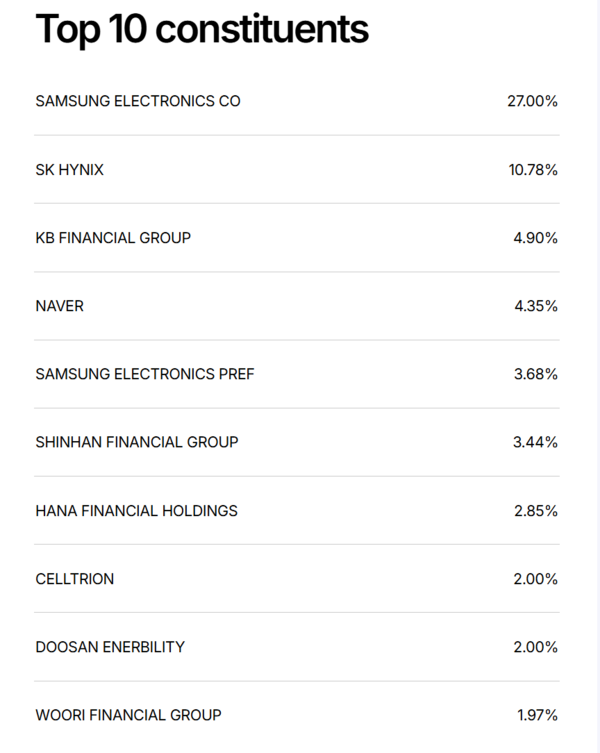Screen dimensions: 600x753
Task: Select KB FINANCIAL GROUP constituent
Action: point(113,238)
